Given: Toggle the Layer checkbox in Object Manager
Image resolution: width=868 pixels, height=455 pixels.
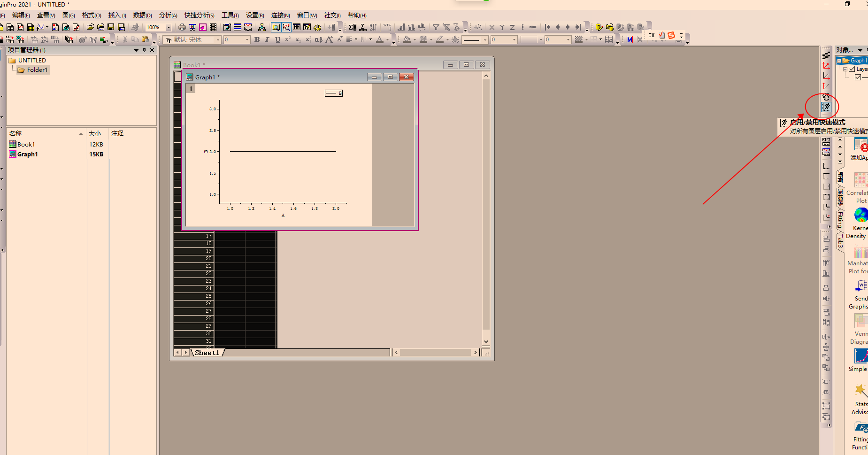Looking at the screenshot, I should click(x=852, y=69).
